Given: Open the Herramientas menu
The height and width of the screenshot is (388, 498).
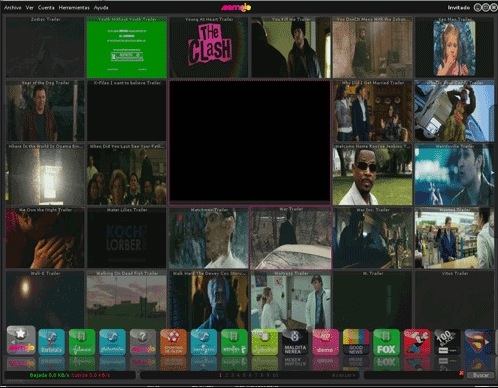Looking at the screenshot, I should click(x=74, y=7).
